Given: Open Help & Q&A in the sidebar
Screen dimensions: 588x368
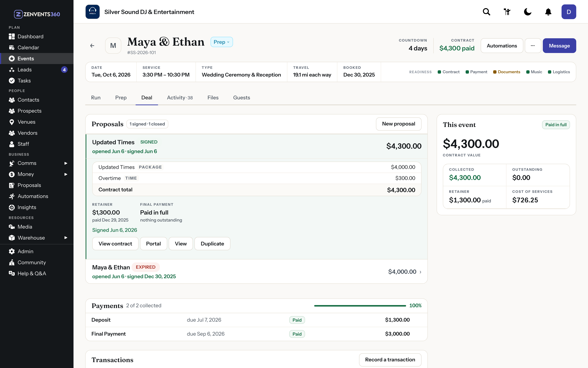Looking at the screenshot, I should 37,274.
